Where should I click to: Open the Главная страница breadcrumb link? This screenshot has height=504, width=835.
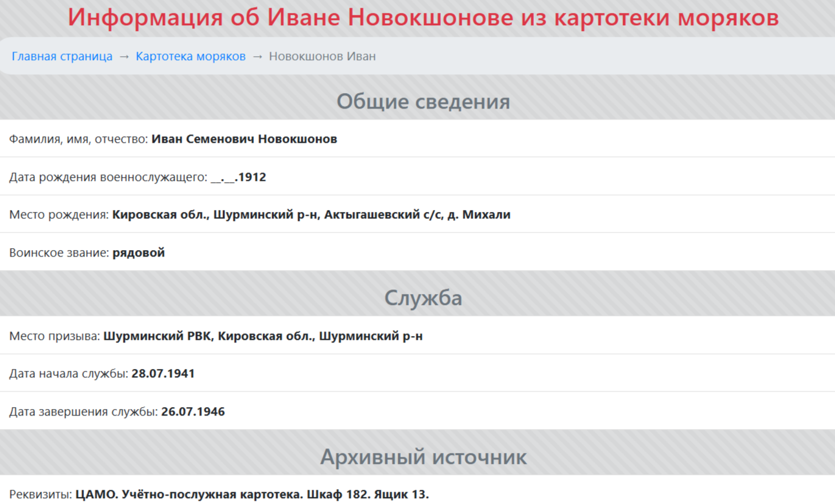click(62, 56)
